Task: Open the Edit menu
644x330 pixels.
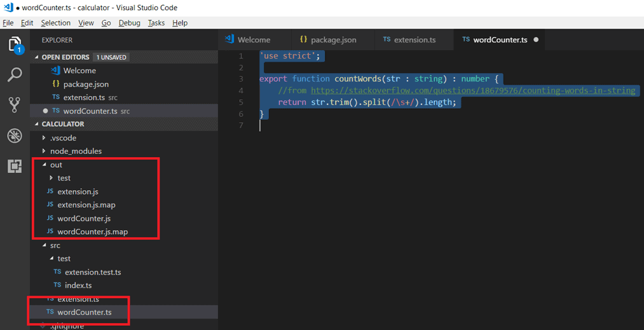Action: tap(27, 23)
